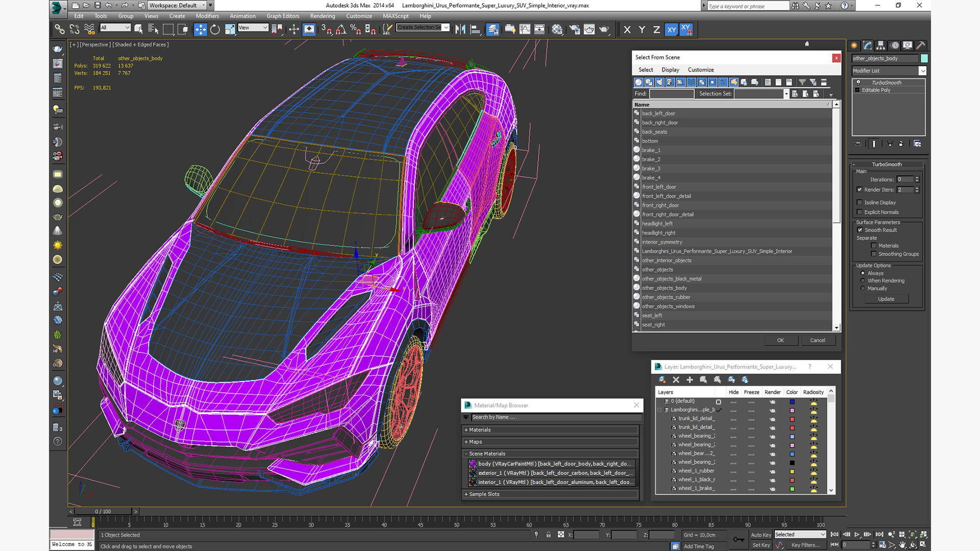Click the Key Filters button
Screen dimensions: 980x551
tap(806, 545)
